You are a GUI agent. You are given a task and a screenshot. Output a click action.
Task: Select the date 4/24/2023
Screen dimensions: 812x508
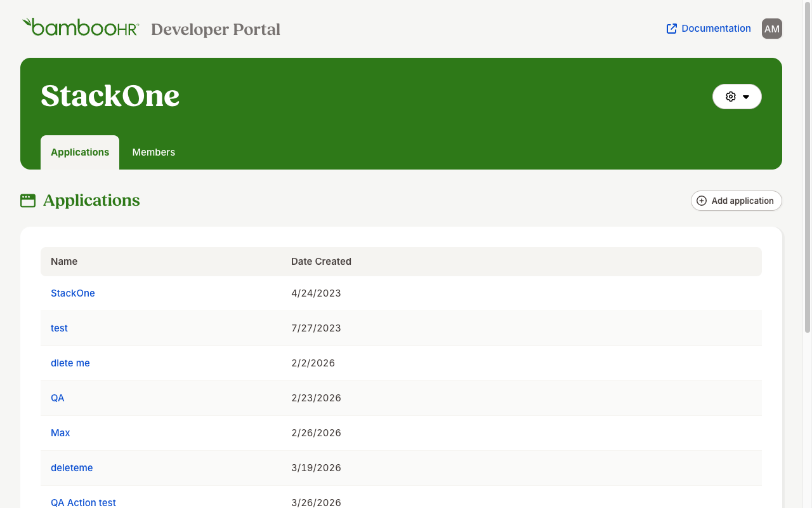[316, 293]
